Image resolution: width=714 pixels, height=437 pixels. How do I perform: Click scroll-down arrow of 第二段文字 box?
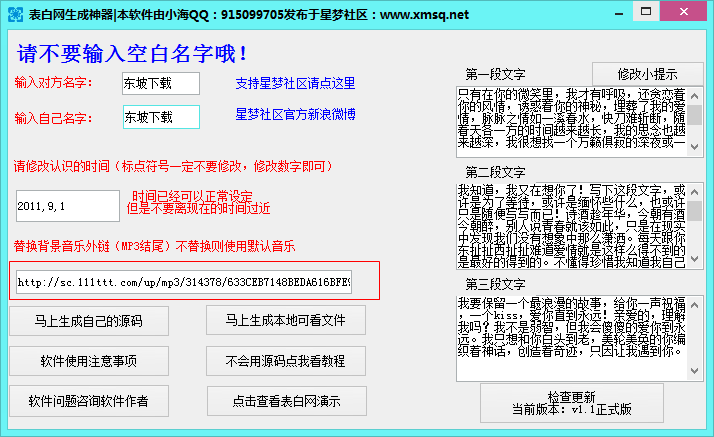(x=694, y=259)
